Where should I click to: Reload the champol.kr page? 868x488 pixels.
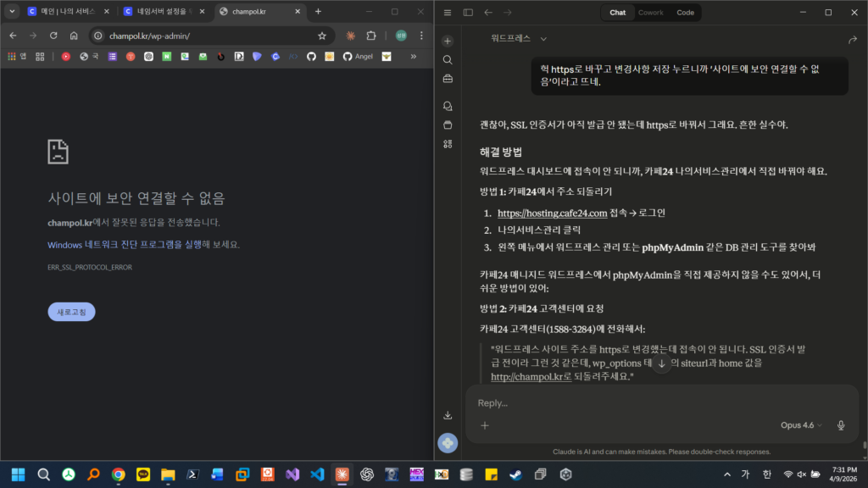coord(53,36)
